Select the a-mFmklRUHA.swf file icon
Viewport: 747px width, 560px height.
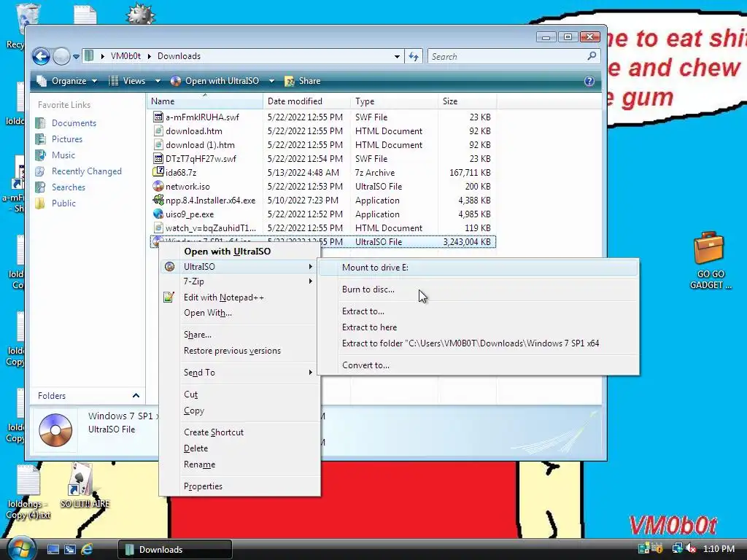[x=158, y=117]
